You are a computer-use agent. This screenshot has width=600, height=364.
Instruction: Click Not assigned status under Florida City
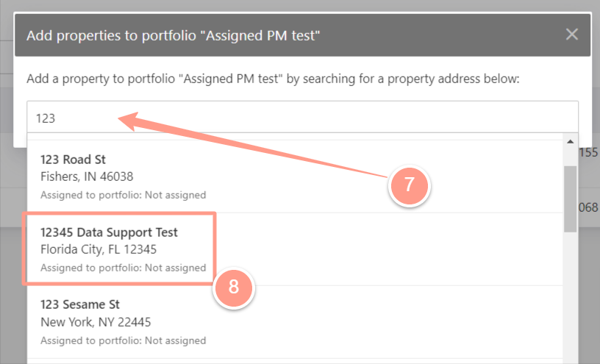pyautogui.click(x=175, y=268)
